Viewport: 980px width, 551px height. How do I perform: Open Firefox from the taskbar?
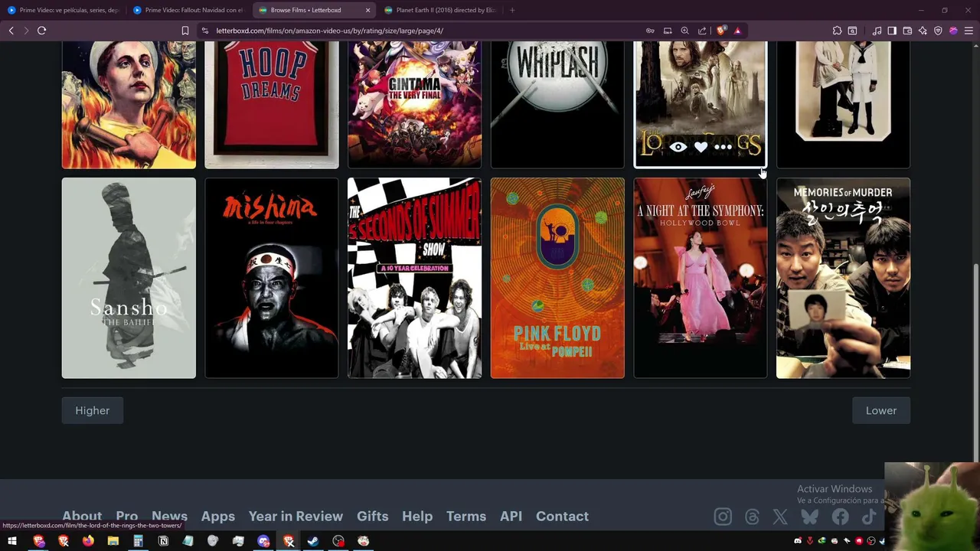88,542
